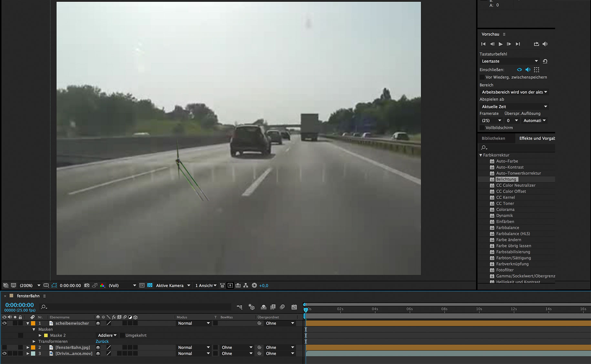Toggle the transparency grid icon
The height and width of the screenshot is (364, 591).
[150, 285]
